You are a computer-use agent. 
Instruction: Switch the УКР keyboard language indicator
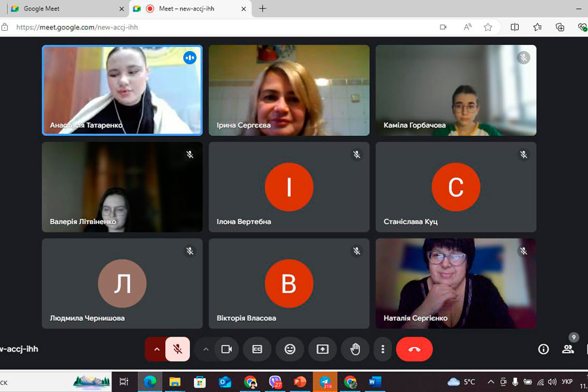[x=567, y=382]
